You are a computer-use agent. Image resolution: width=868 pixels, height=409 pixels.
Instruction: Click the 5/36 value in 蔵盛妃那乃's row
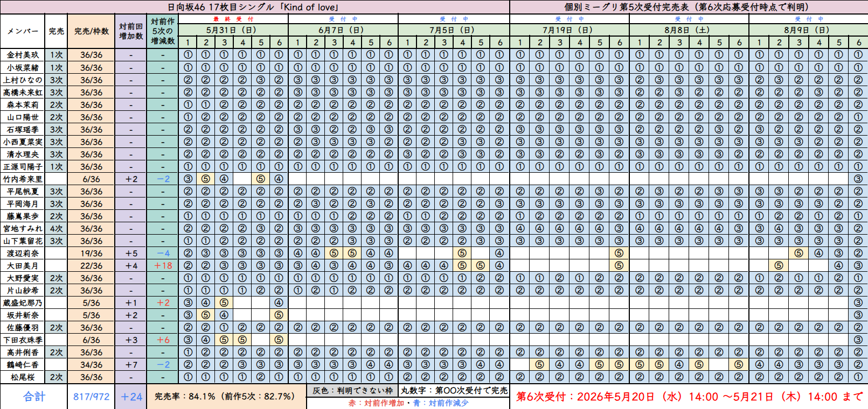91,302
